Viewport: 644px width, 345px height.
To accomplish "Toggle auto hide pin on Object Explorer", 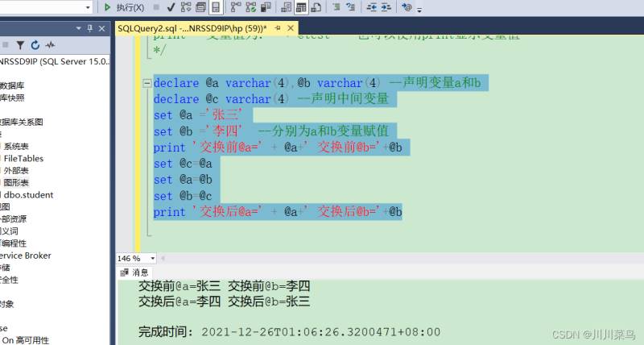I will [x=90, y=28].
